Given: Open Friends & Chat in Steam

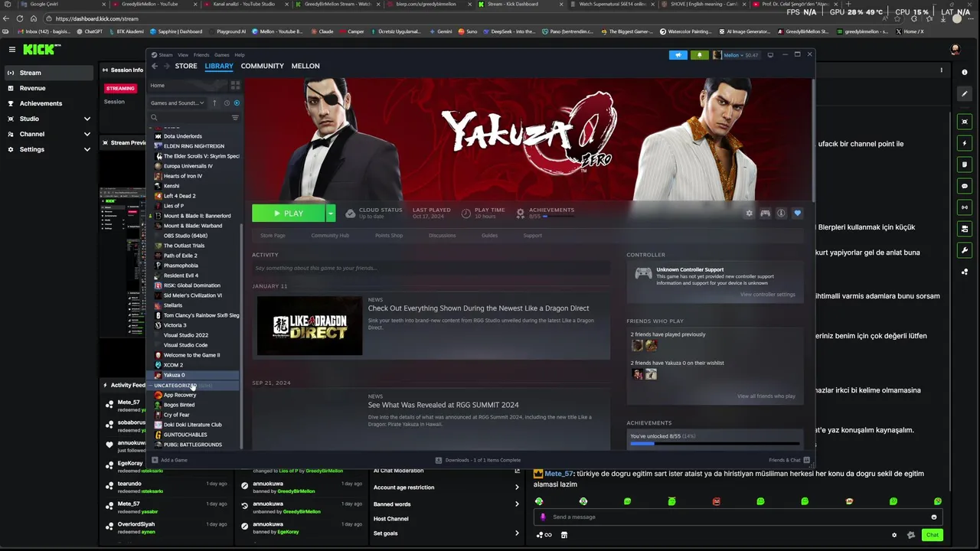Looking at the screenshot, I should click(x=788, y=460).
